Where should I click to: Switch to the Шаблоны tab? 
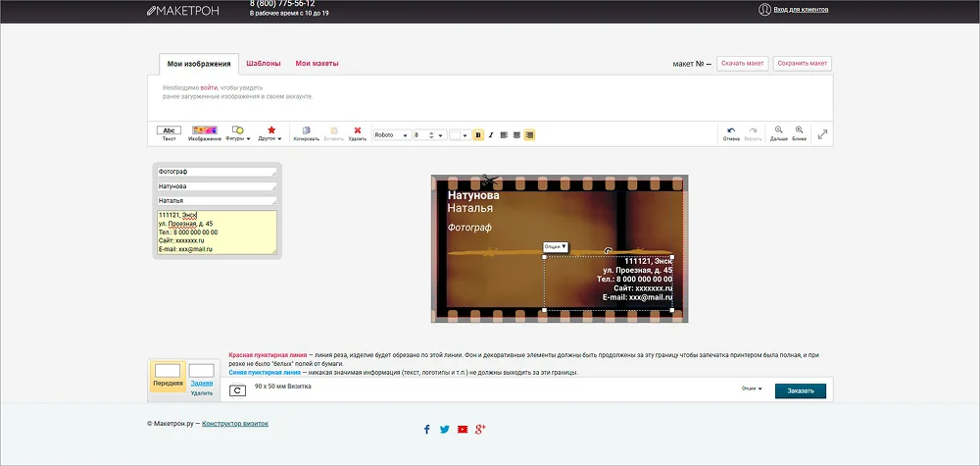pyautogui.click(x=263, y=63)
